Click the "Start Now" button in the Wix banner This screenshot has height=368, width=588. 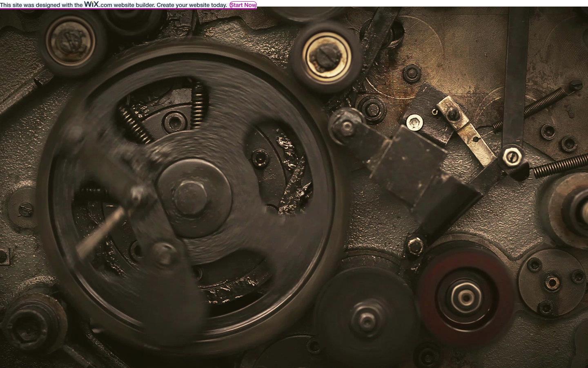pyautogui.click(x=243, y=5)
